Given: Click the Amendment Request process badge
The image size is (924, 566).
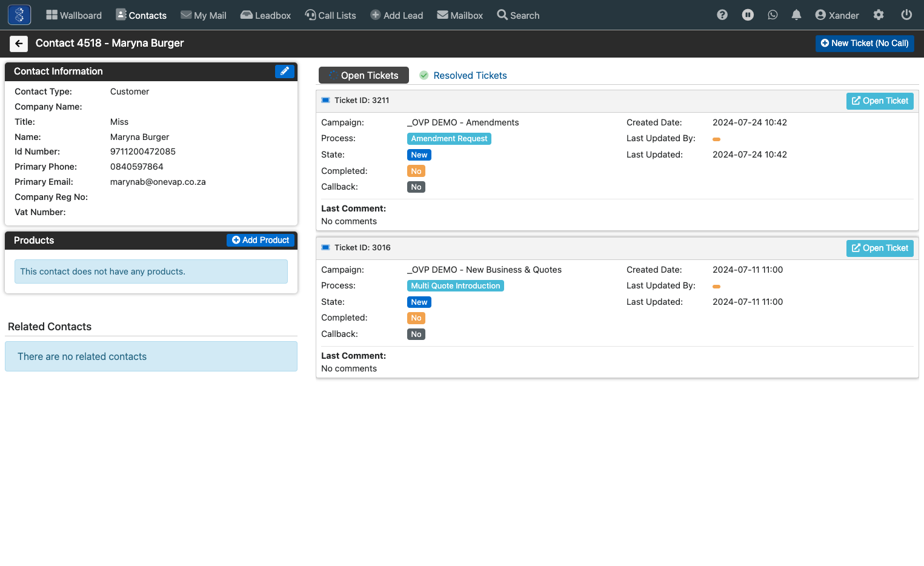Looking at the screenshot, I should 449,139.
